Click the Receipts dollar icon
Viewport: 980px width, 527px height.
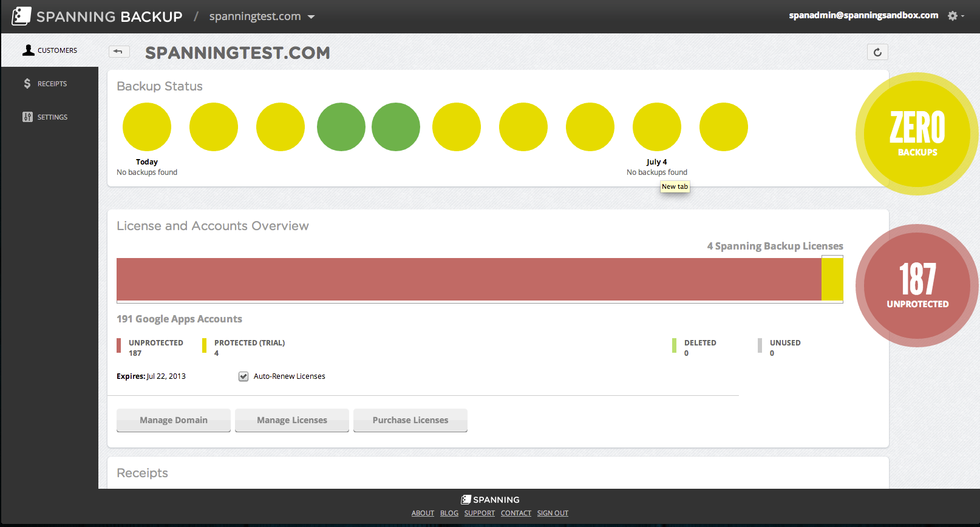click(27, 83)
